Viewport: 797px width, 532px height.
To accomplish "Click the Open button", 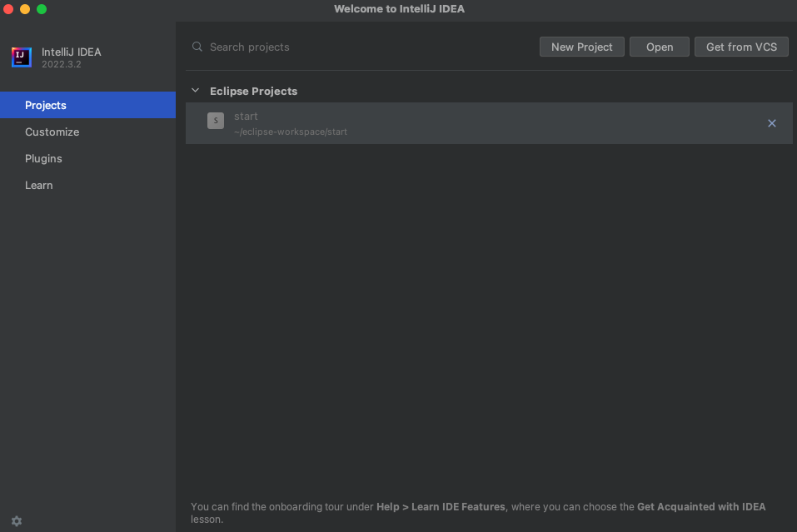I will [x=660, y=47].
